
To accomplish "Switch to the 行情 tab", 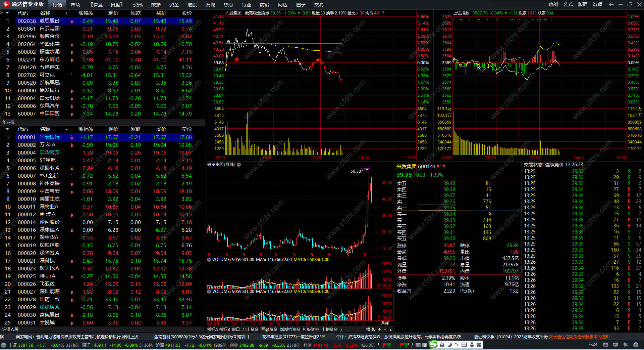I will (57, 5).
